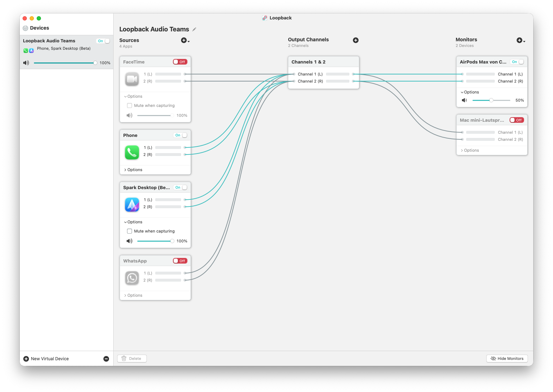Expand Options under the Phone source
553x392 pixels.
[x=133, y=170]
